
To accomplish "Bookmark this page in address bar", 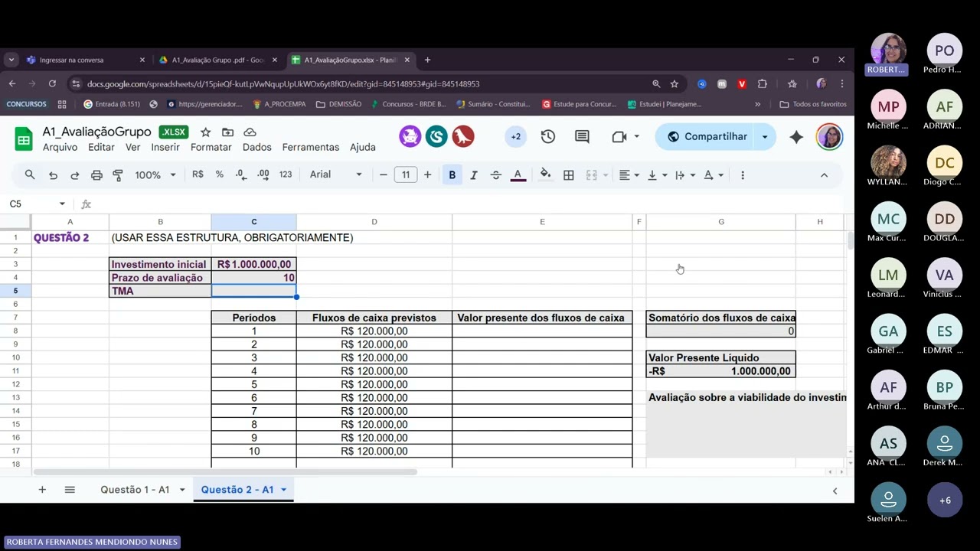I will click(675, 83).
